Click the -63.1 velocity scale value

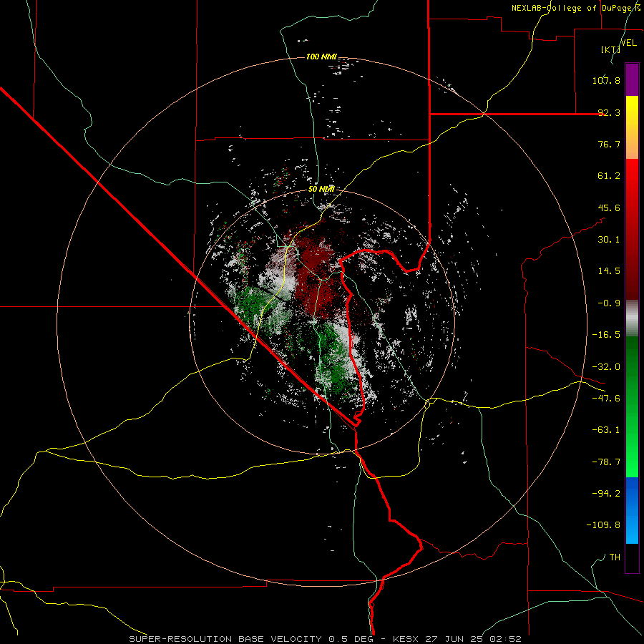(606, 430)
